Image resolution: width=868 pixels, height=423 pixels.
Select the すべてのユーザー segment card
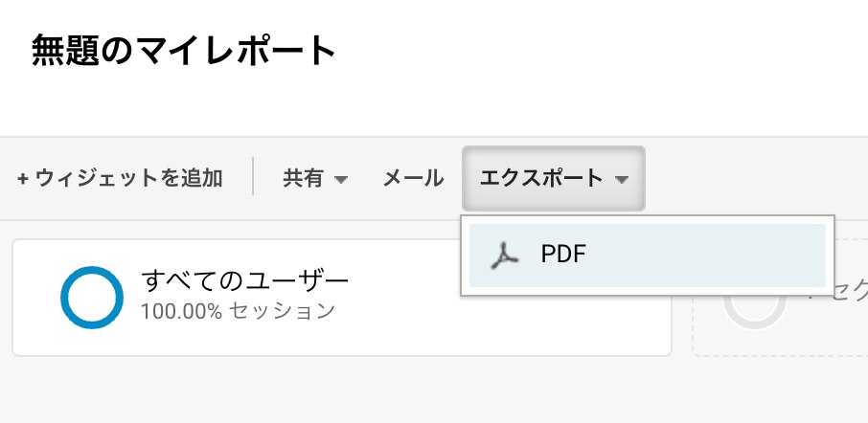pyautogui.click(x=342, y=298)
